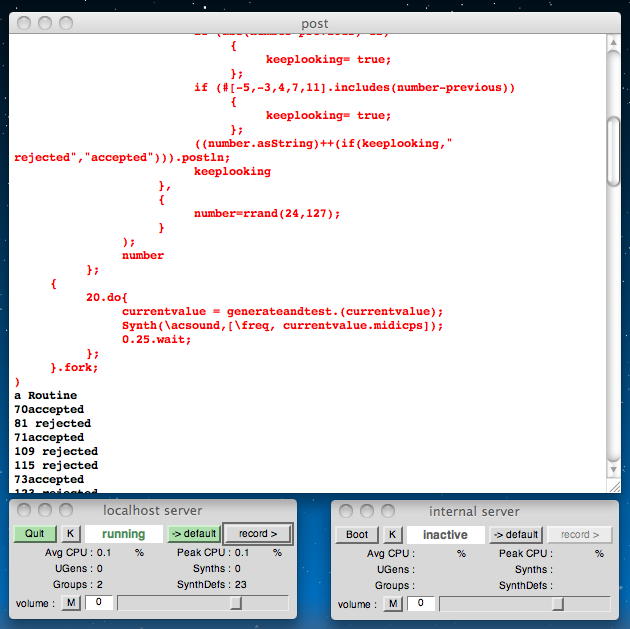Viewport: 630px width, 629px height.
Task: Click the '73accepted' output line
Action: click(49, 480)
